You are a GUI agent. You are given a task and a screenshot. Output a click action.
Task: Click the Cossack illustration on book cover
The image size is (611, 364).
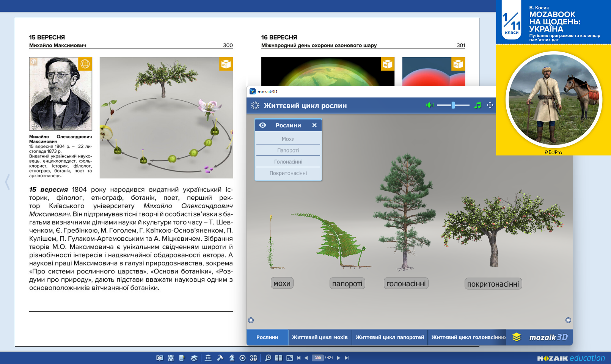pyautogui.click(x=554, y=99)
